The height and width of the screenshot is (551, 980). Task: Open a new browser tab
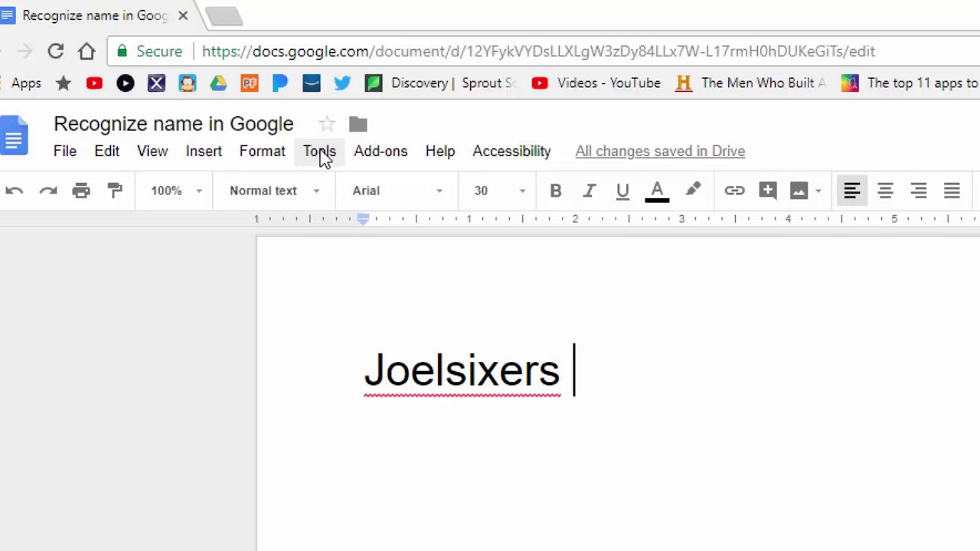224,16
